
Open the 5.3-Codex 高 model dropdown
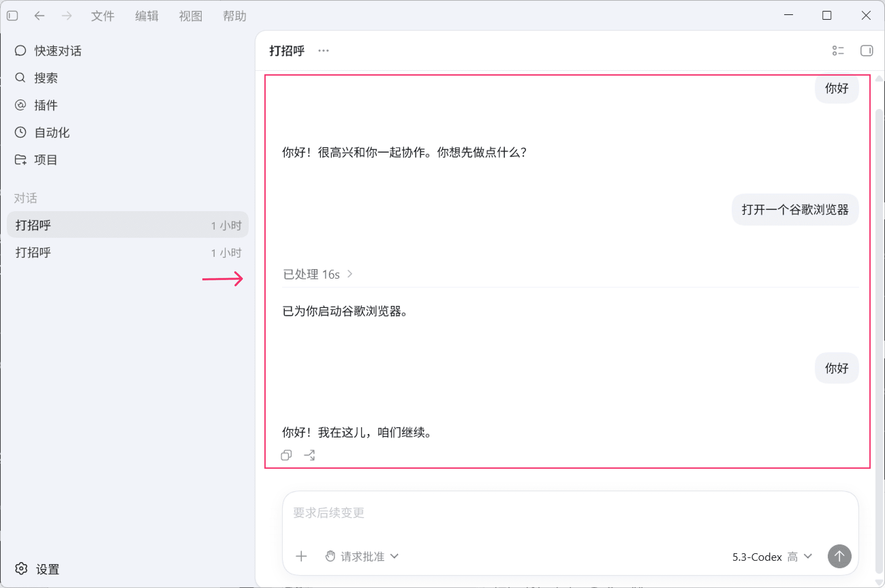(772, 557)
